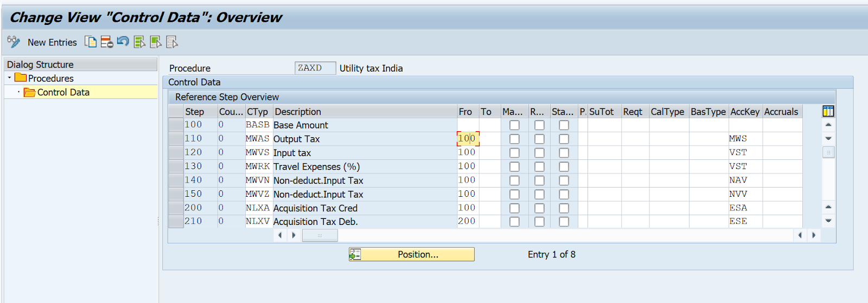The image size is (868, 303).
Task: Click the Fro field for Output Tax
Action: click(468, 139)
